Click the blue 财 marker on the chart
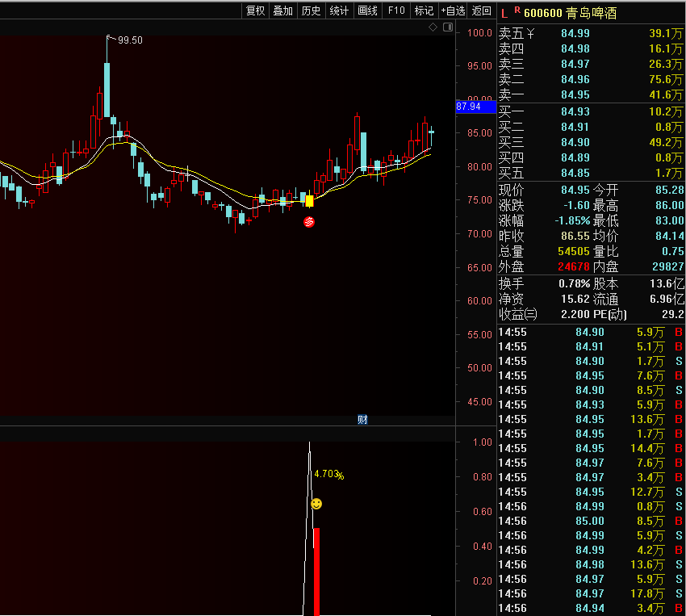Viewport: 686px width, 616px height. pyautogui.click(x=362, y=420)
